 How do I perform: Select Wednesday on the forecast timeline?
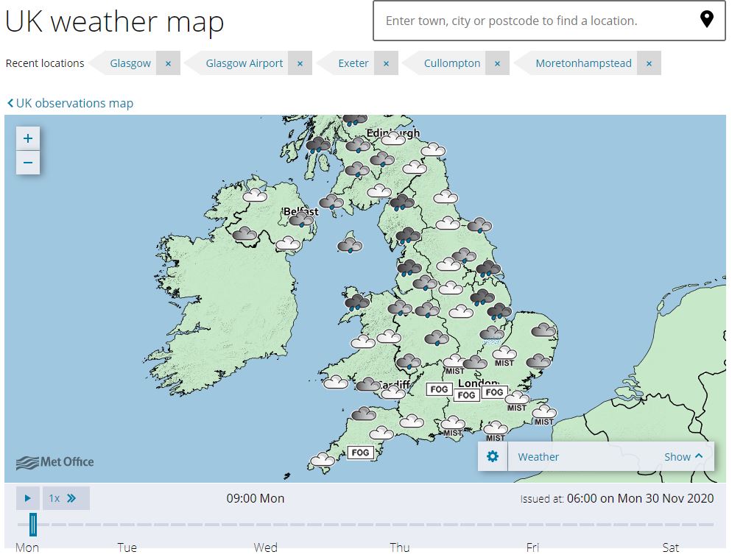(x=266, y=547)
